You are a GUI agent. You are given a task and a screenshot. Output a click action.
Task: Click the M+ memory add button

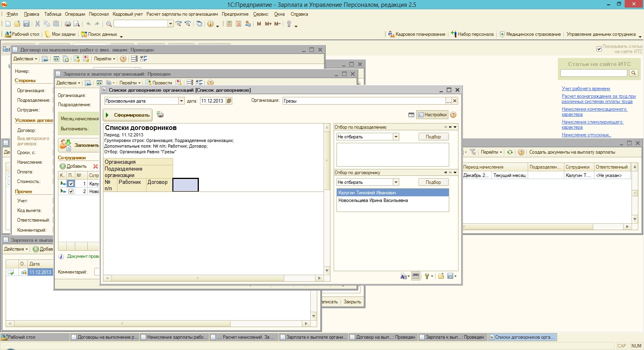point(268,24)
